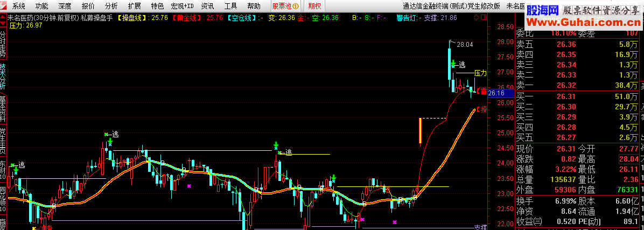Switch to the 技术分析 side tab
Image resolution: width=644 pixels, height=230 pixels.
(x=3, y=77)
